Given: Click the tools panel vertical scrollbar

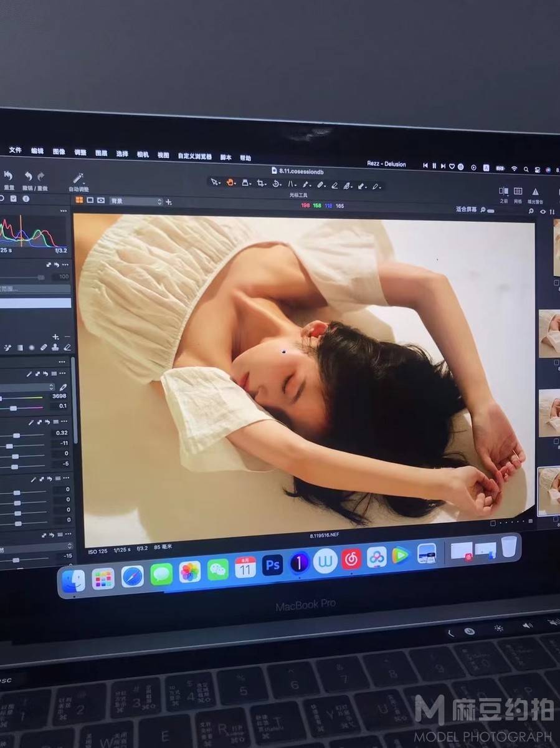Looking at the screenshot, I should click(x=74, y=399).
